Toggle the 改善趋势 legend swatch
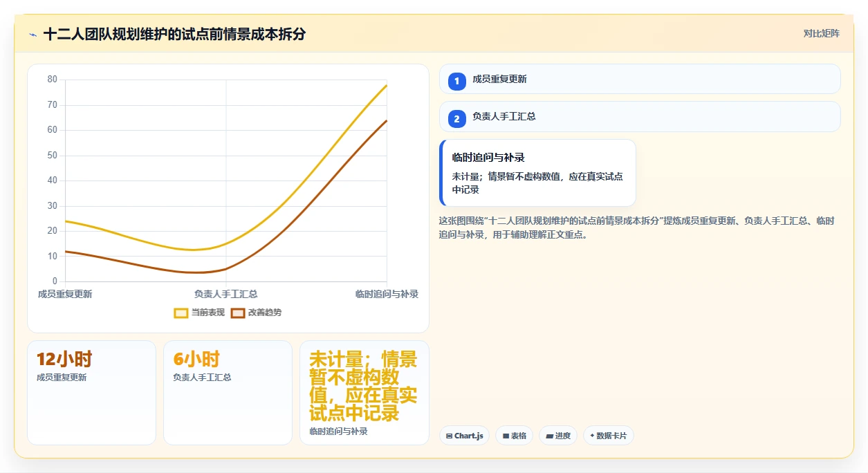 click(x=238, y=313)
